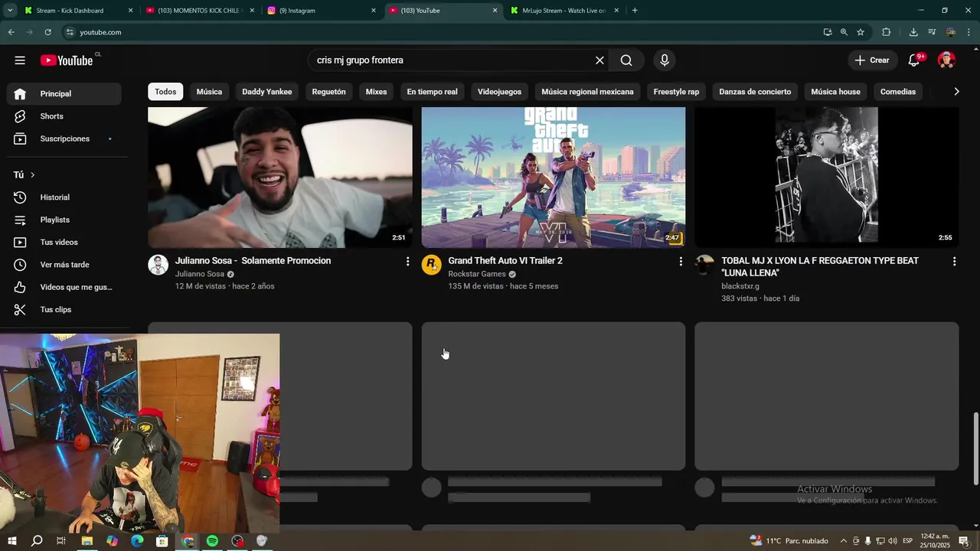The image size is (980, 551).
Task: Open Rockstar Games channel avatar
Action: [432, 265]
